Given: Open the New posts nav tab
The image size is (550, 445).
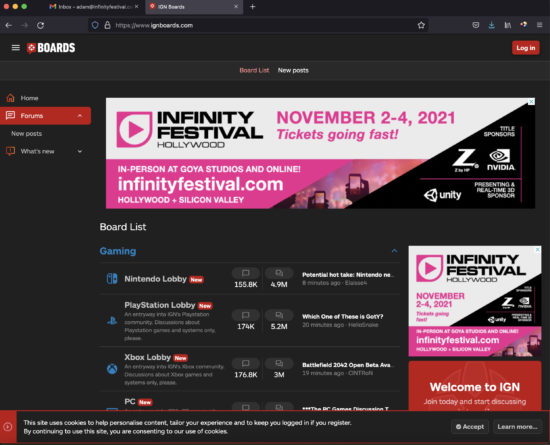Looking at the screenshot, I should click(x=293, y=70).
